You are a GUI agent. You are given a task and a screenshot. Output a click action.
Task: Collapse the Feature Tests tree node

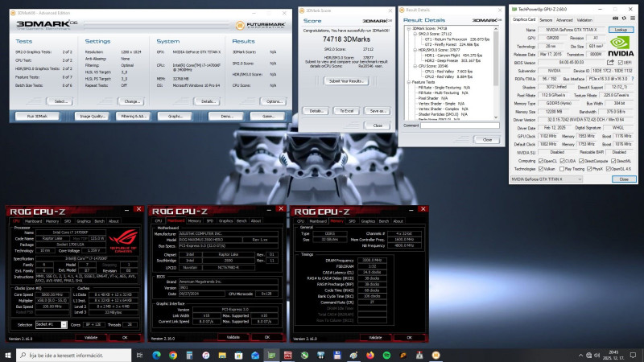409,82
